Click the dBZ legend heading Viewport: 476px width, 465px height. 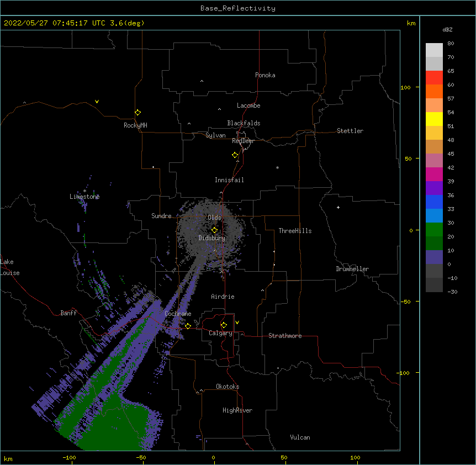coord(447,29)
